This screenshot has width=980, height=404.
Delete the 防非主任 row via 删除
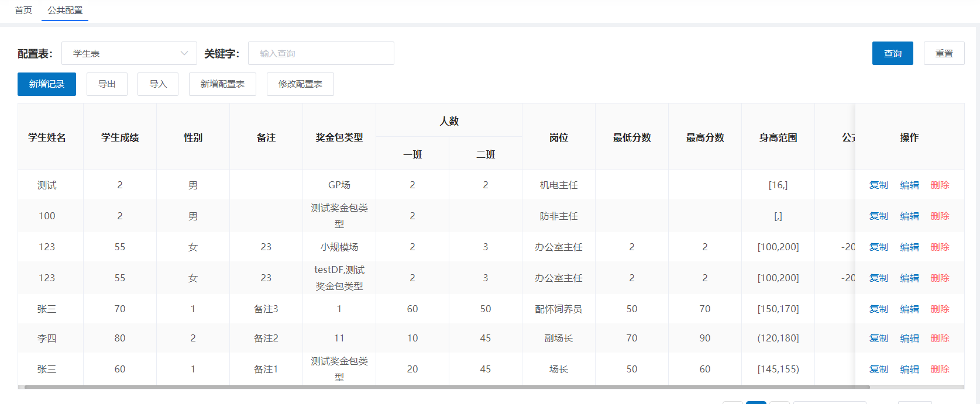[940, 216]
